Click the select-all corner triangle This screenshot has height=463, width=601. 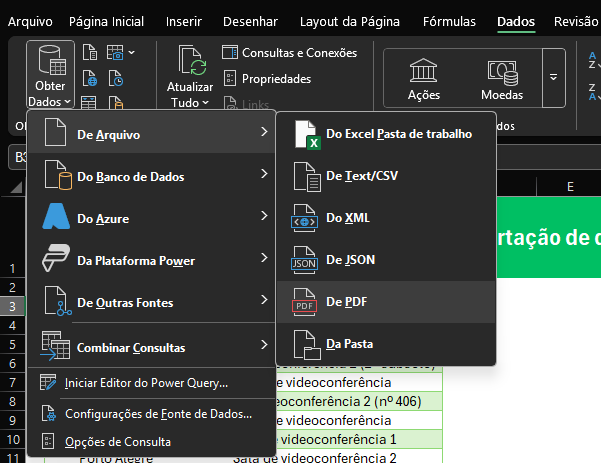point(16,187)
